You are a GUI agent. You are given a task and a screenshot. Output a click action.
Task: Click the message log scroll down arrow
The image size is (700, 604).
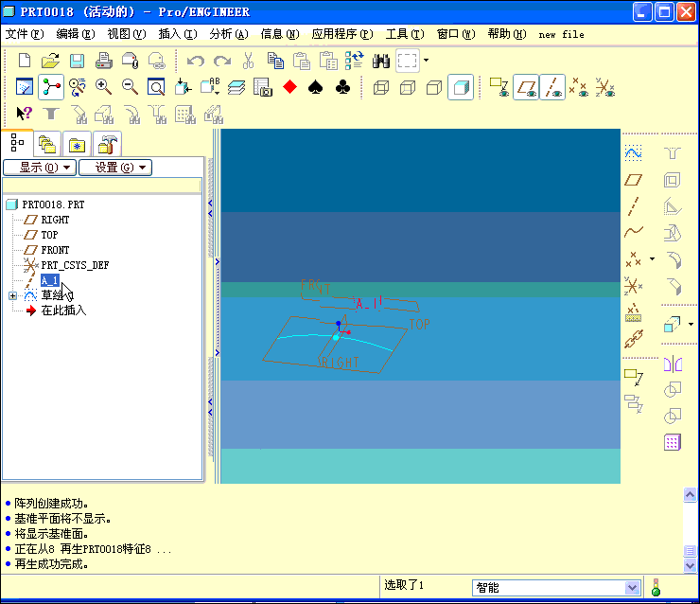point(690,566)
